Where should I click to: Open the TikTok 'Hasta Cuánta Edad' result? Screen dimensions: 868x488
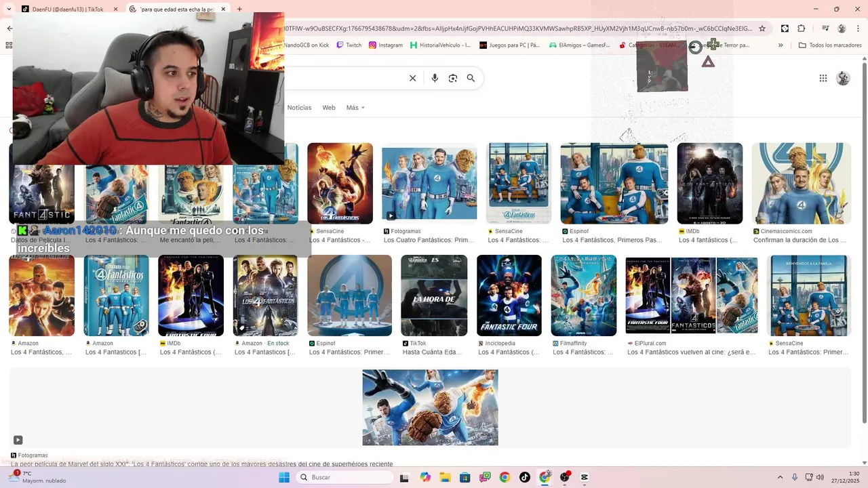(434, 296)
